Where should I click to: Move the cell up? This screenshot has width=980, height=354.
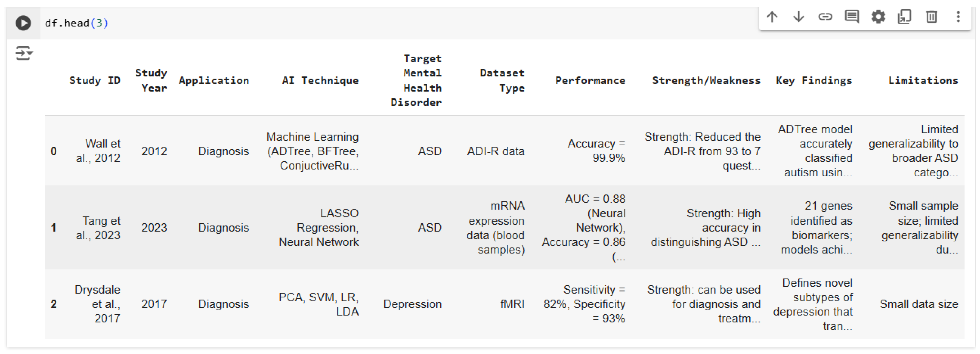[x=772, y=17]
